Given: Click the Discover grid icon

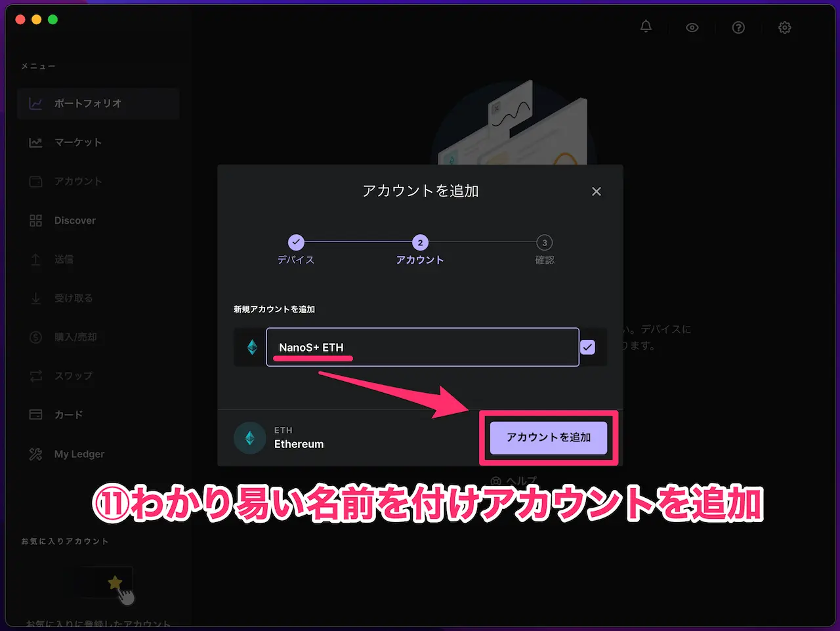Looking at the screenshot, I should (x=36, y=220).
